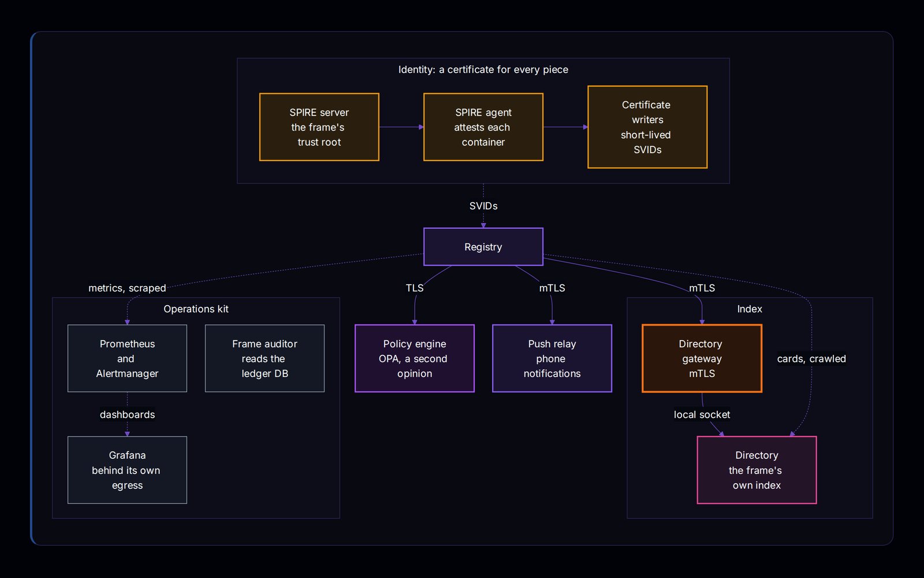
Task: Click the Policy engine OPA node
Action: pyautogui.click(x=415, y=358)
